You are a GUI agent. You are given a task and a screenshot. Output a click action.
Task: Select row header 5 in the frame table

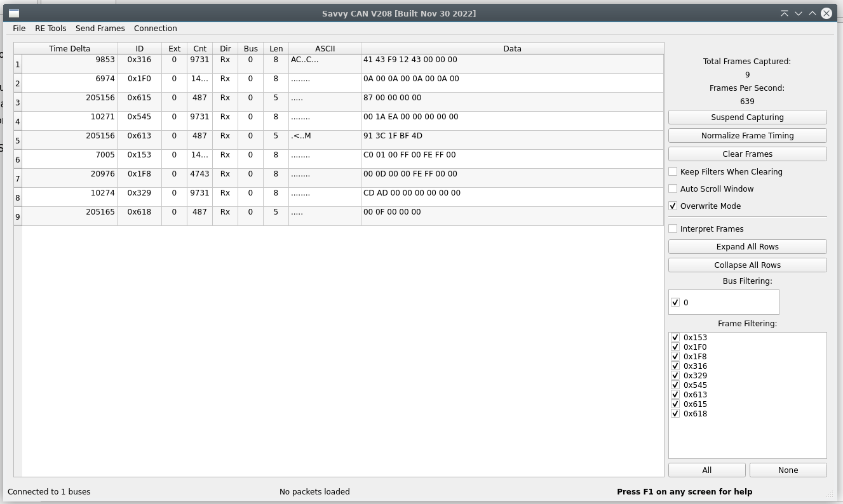[x=18, y=140]
